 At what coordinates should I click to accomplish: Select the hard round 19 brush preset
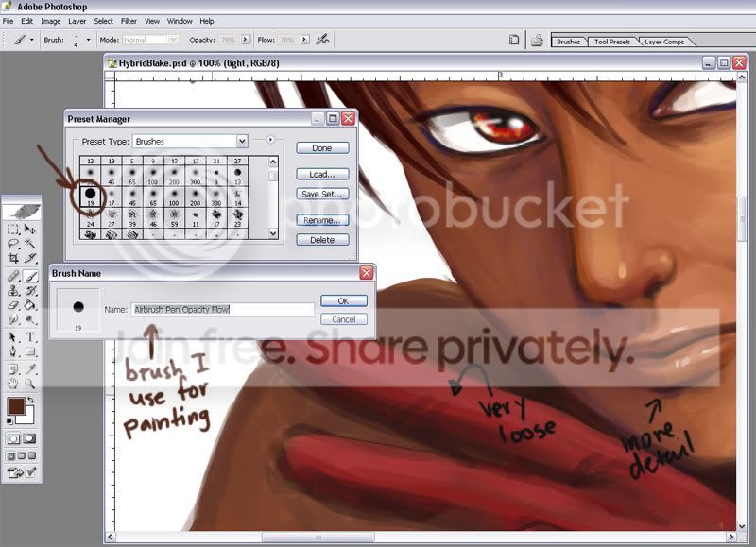tap(90, 197)
